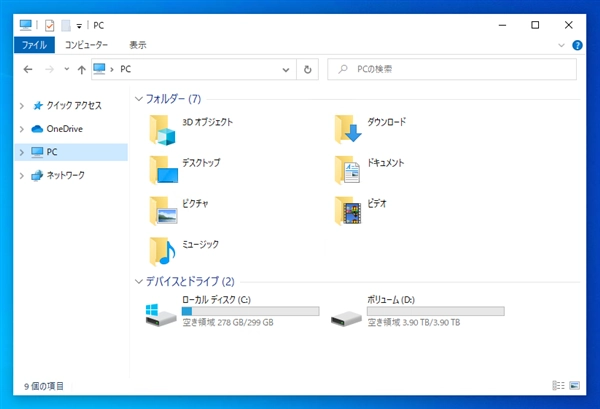
Task: Select the ローカル ディスク (C:) drive icon
Action: (161, 315)
